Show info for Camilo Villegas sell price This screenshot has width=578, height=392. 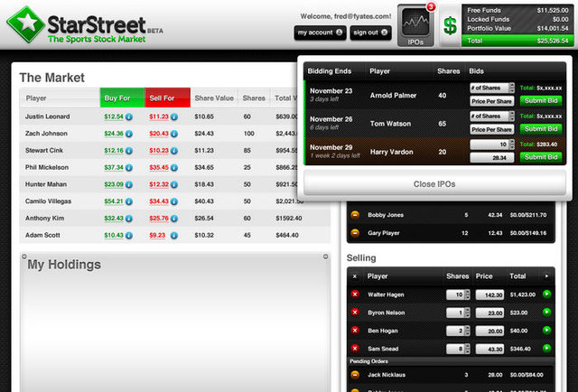174,201
